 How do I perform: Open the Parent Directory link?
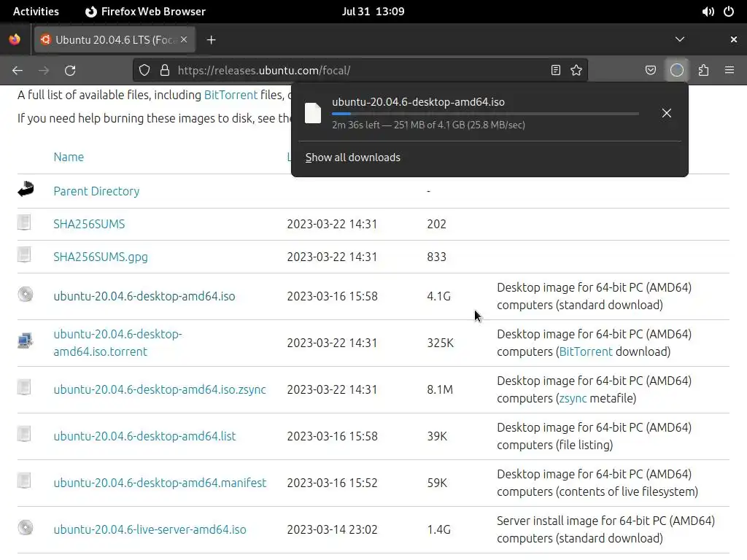tap(96, 192)
